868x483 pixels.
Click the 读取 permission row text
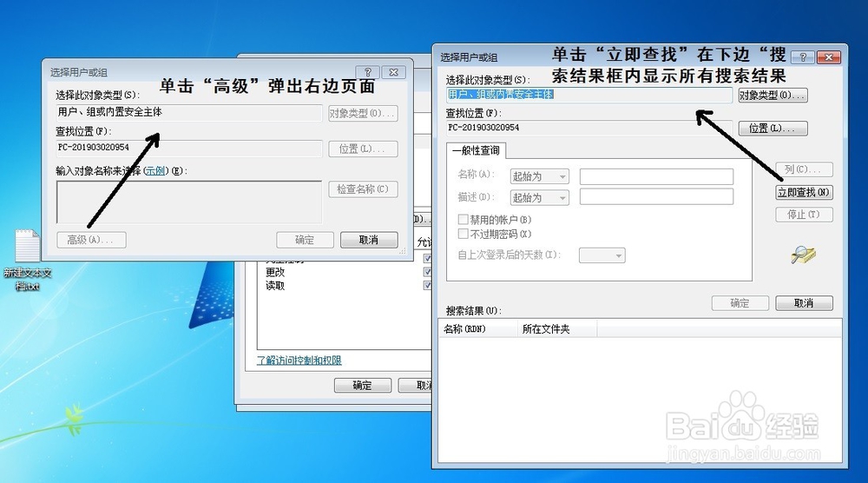[x=275, y=286]
